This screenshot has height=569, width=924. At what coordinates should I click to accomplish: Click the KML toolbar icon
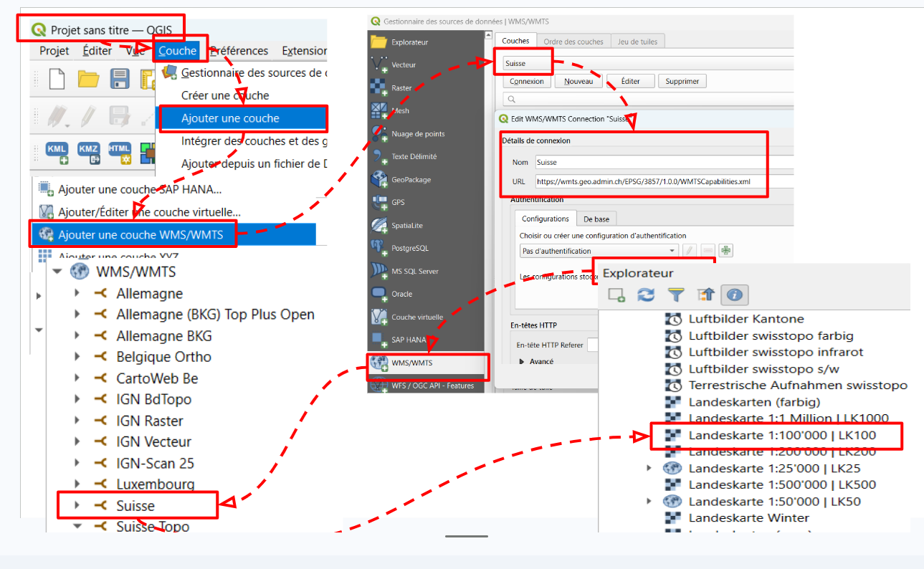click(57, 153)
